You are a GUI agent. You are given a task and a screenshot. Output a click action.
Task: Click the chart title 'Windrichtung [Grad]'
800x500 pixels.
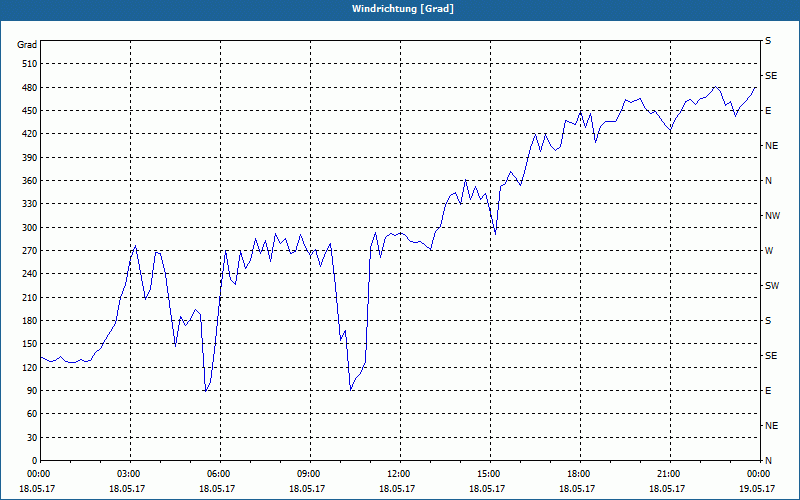point(403,9)
